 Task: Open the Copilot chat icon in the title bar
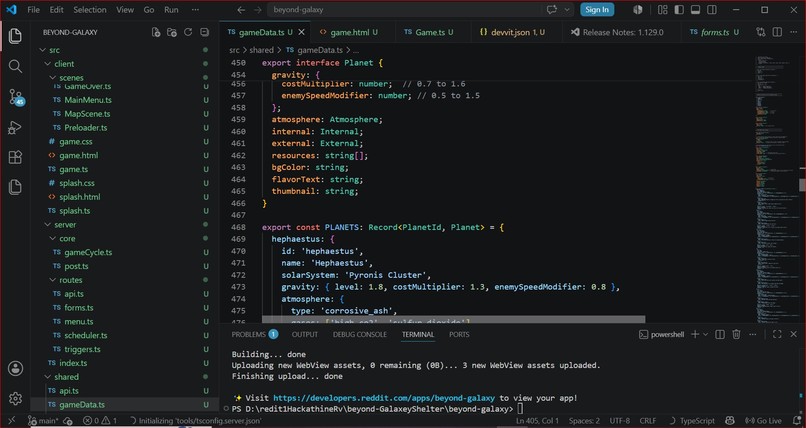point(552,10)
